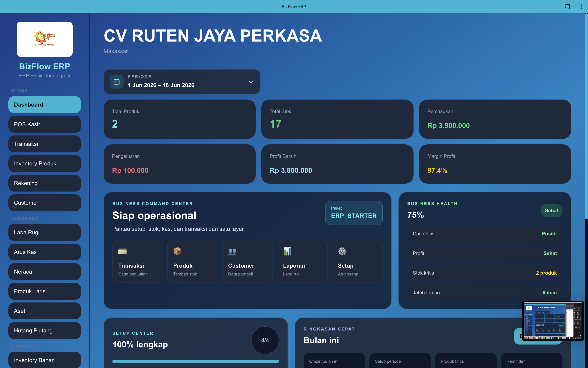
Task: Click the Siap operasional heading
Action: click(154, 216)
